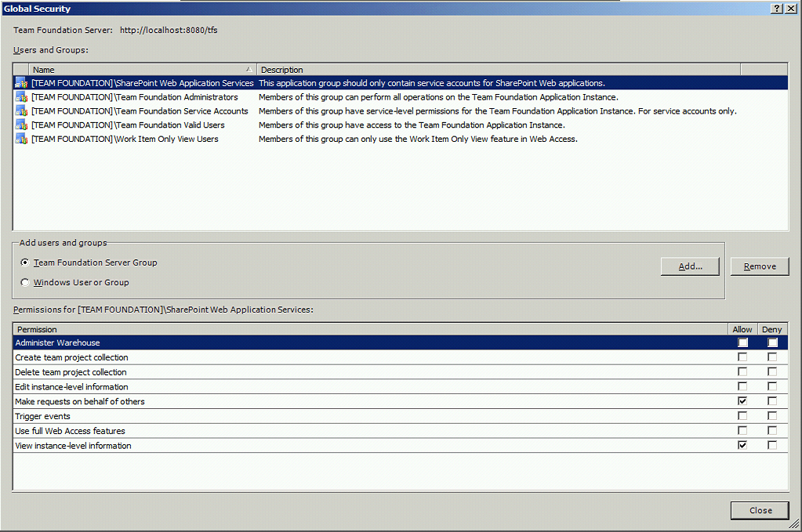Uncheck Allow for View instance-level information
The width and height of the screenshot is (802, 532).
742,446
